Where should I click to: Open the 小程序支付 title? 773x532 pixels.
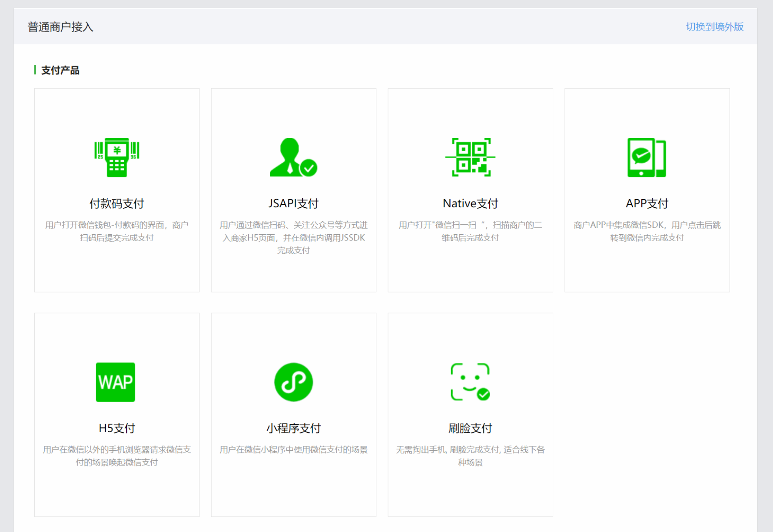point(293,428)
